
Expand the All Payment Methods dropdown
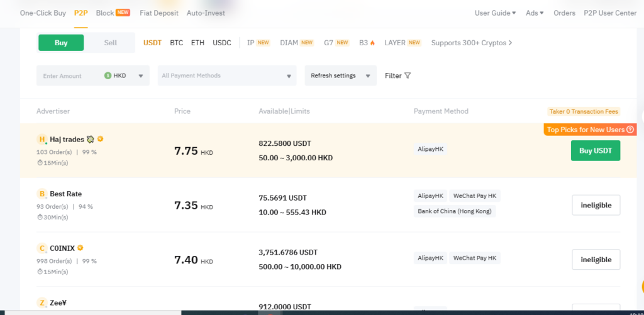pos(227,75)
